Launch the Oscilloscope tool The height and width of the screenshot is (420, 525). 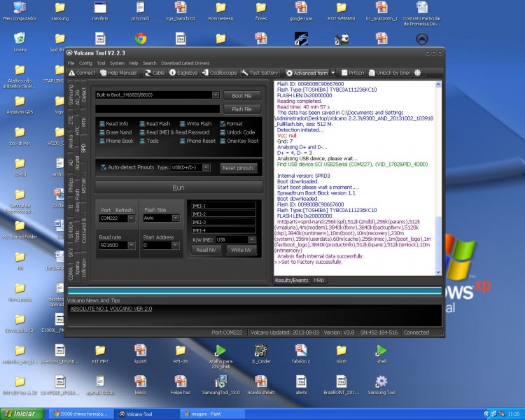coord(220,73)
